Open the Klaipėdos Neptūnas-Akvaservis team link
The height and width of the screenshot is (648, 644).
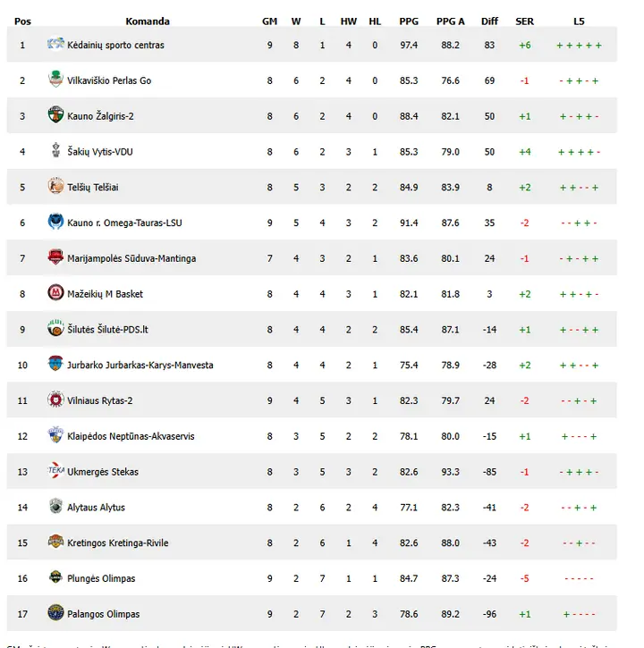tap(131, 436)
